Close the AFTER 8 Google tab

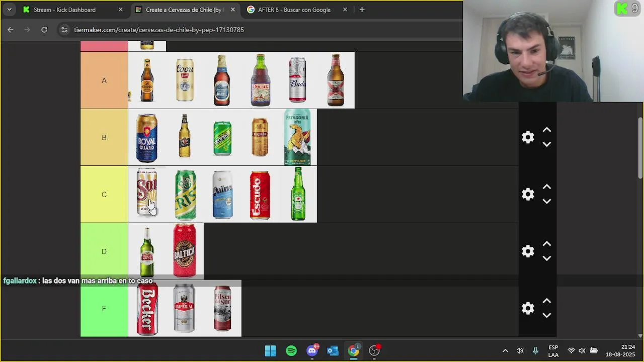pyautogui.click(x=345, y=10)
